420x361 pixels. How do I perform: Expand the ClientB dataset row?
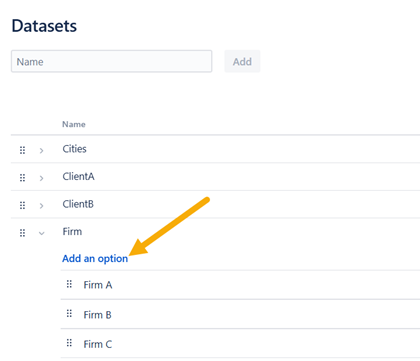pyautogui.click(x=41, y=206)
